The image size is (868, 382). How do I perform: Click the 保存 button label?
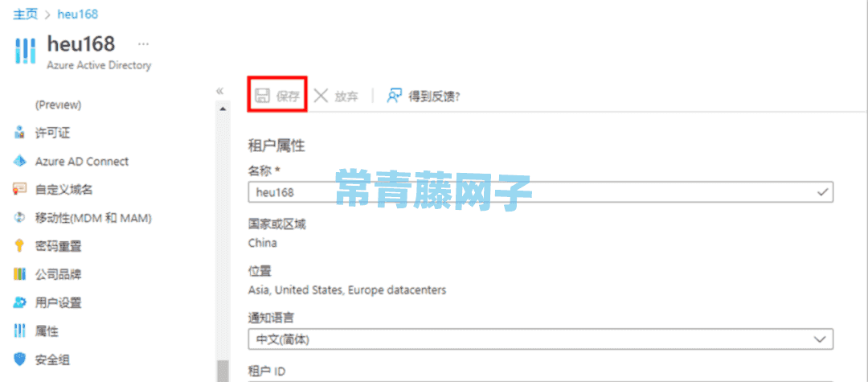pyautogui.click(x=288, y=97)
